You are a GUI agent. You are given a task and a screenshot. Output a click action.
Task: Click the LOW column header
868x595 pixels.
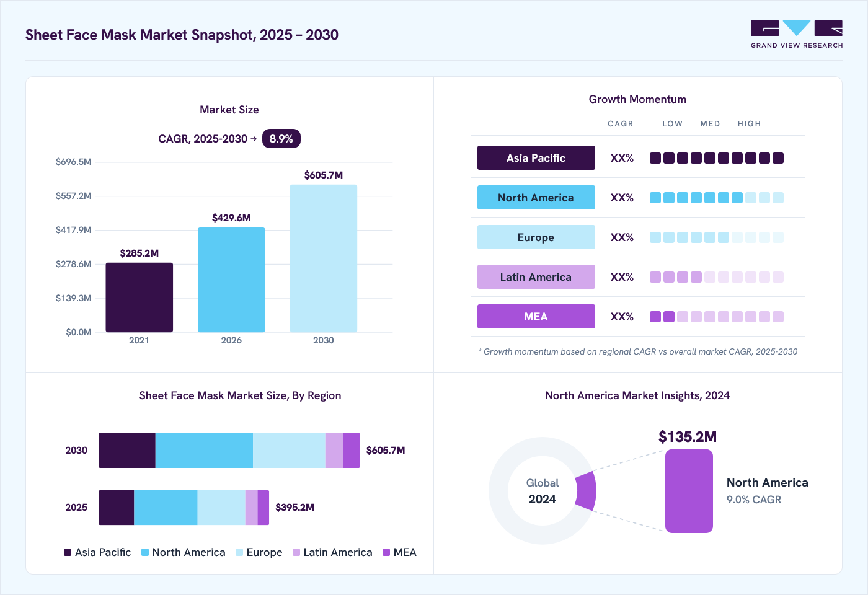(673, 124)
